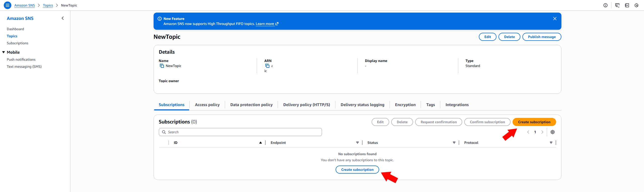The width and height of the screenshot is (644, 192).
Task: Collapse the Amazon SNS side navigation
Action: click(x=63, y=18)
